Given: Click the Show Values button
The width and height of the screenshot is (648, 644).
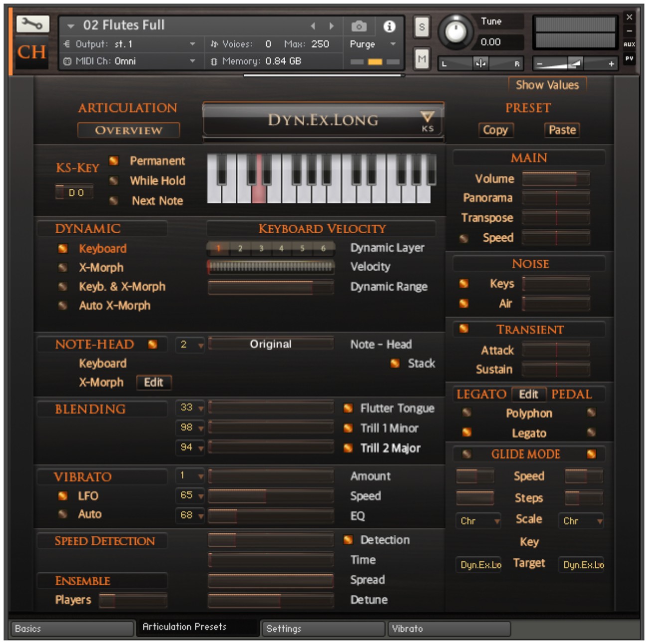Looking at the screenshot, I should pyautogui.click(x=547, y=85).
